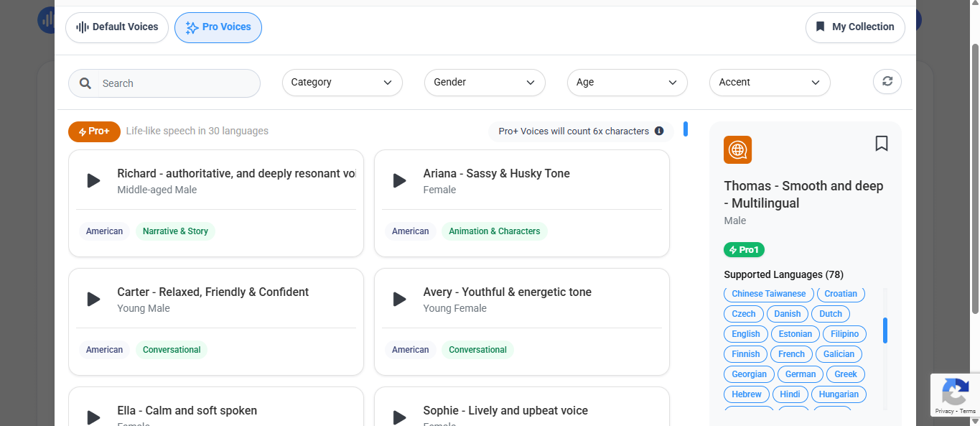
Task: Expand the Accent dropdown
Action: pyautogui.click(x=769, y=83)
